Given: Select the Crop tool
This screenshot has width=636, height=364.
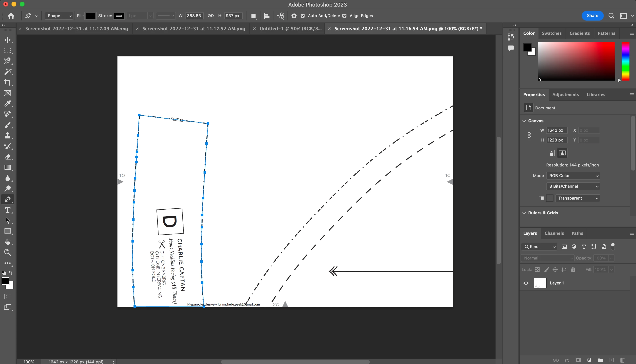Looking at the screenshot, I should [8, 82].
